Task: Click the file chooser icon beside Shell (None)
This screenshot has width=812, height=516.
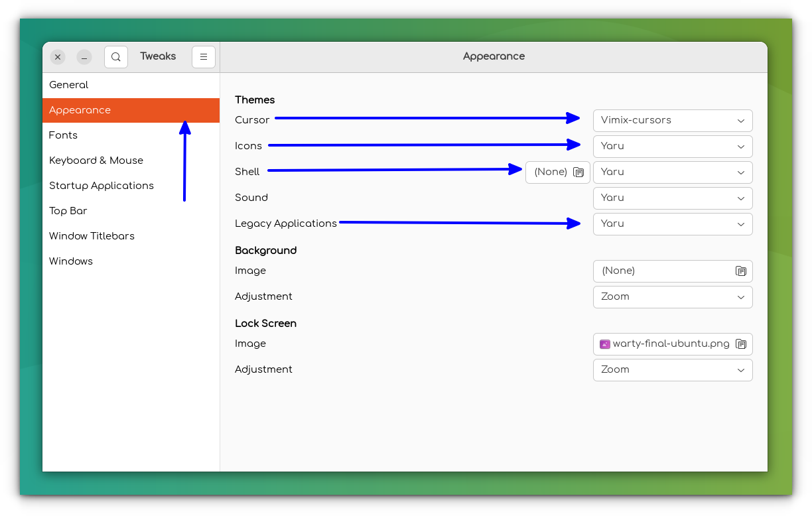Action: coord(578,172)
